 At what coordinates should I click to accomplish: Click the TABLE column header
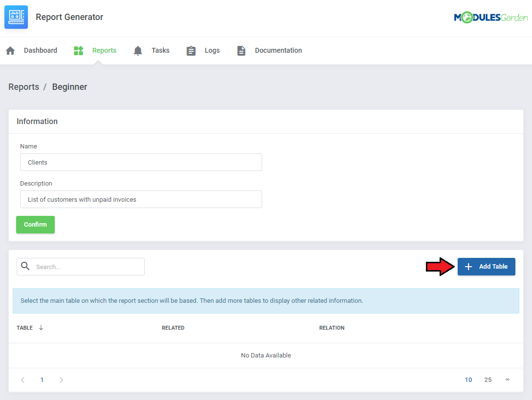[x=25, y=328]
